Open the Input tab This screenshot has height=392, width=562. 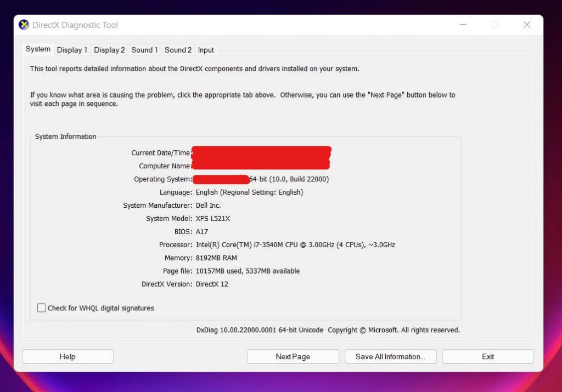pyautogui.click(x=206, y=50)
